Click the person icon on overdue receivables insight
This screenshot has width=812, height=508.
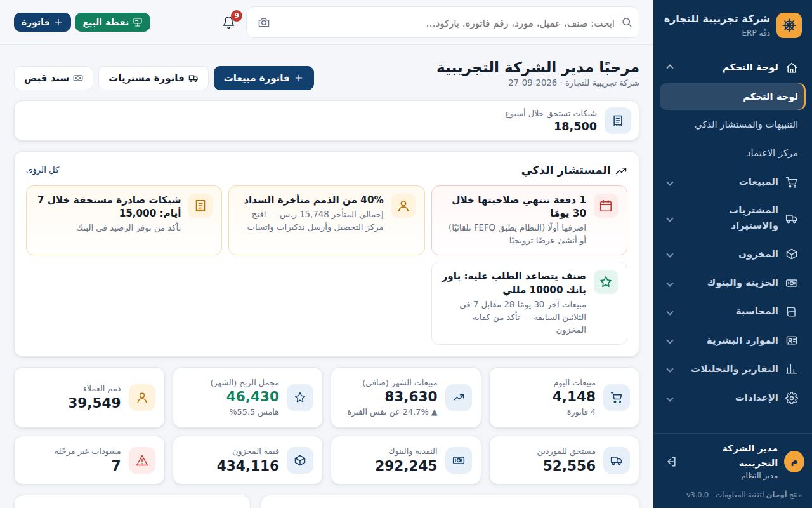(403, 206)
